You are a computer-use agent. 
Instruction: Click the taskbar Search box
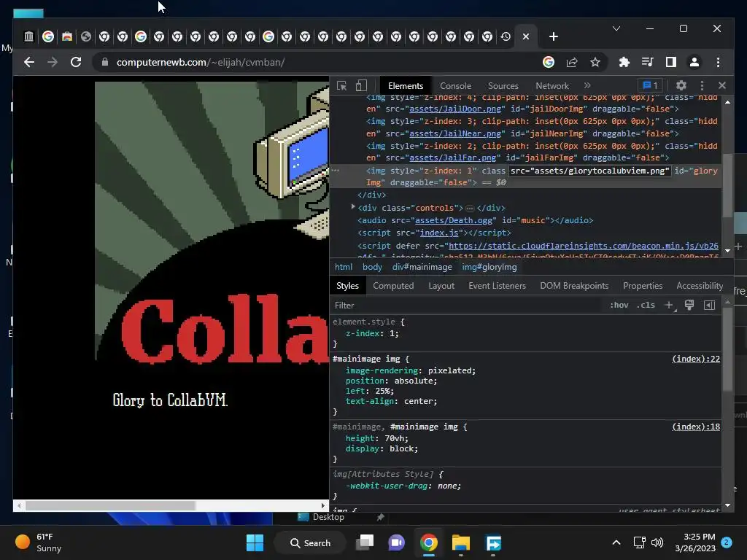pos(310,542)
